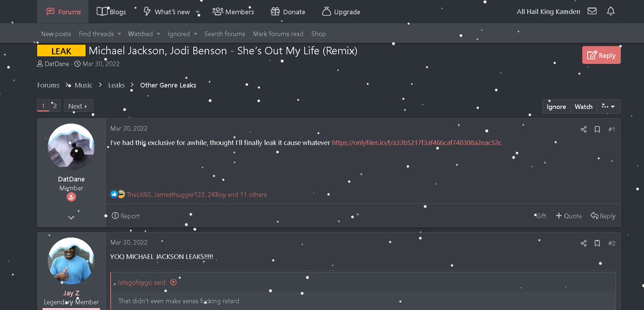The image size is (644, 310).
Task: Open the Blogs tab
Action: coord(112,12)
